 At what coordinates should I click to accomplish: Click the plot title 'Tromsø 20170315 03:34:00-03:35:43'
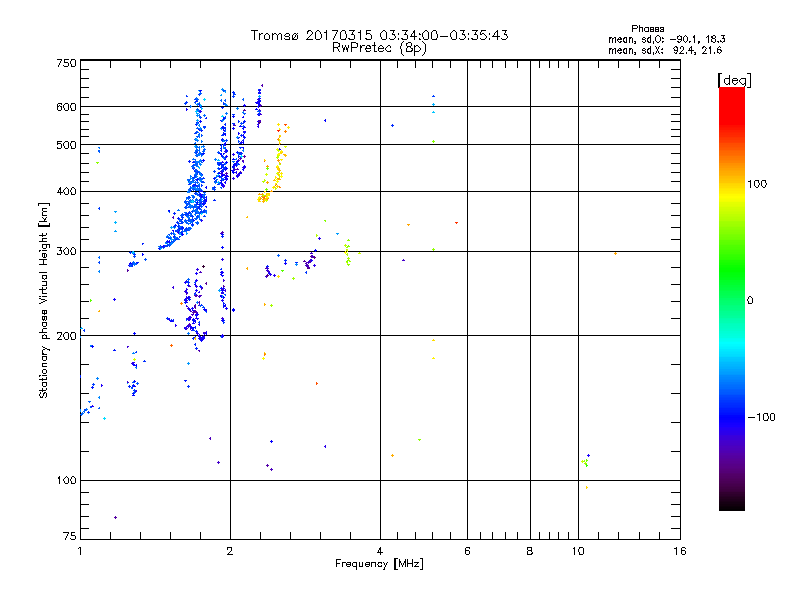click(x=379, y=35)
